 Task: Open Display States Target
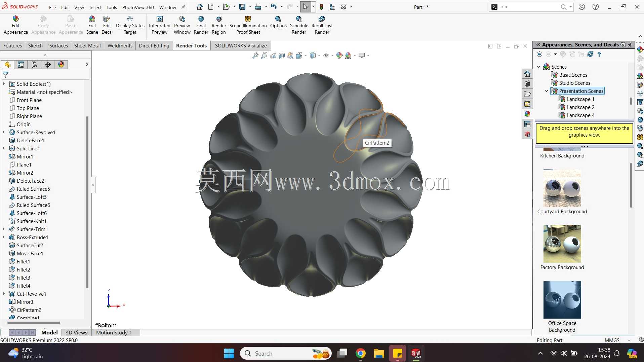click(x=130, y=25)
